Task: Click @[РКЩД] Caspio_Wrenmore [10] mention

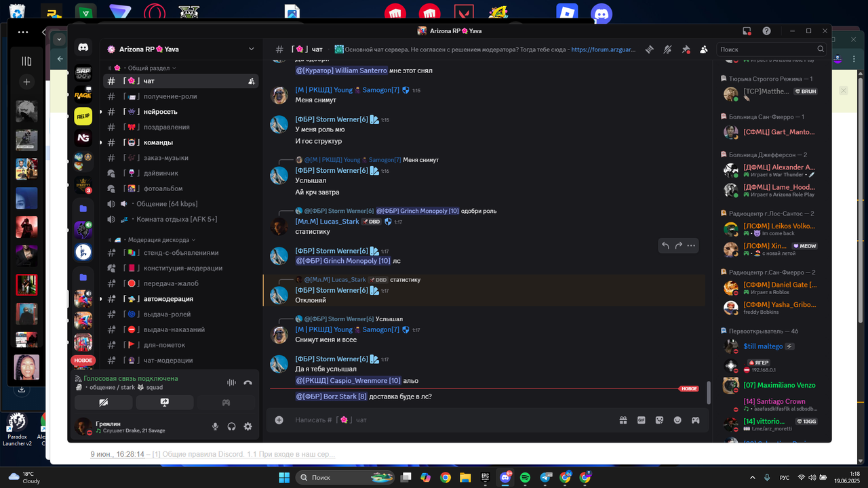Action: point(348,381)
